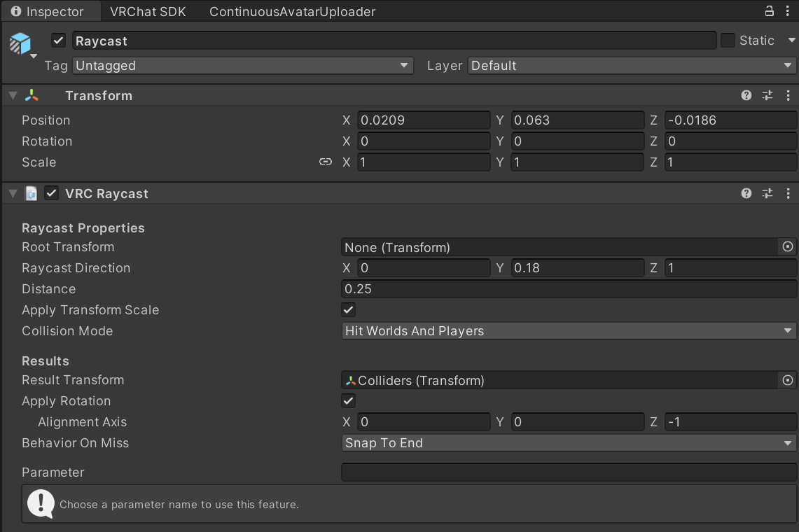
Task: Open the Static flags dropdown arrow
Action: [792, 41]
